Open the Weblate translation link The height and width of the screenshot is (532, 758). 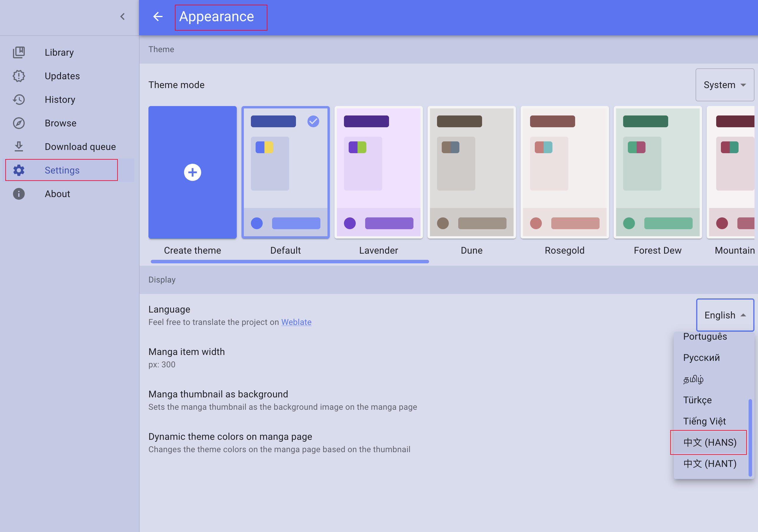(x=296, y=322)
